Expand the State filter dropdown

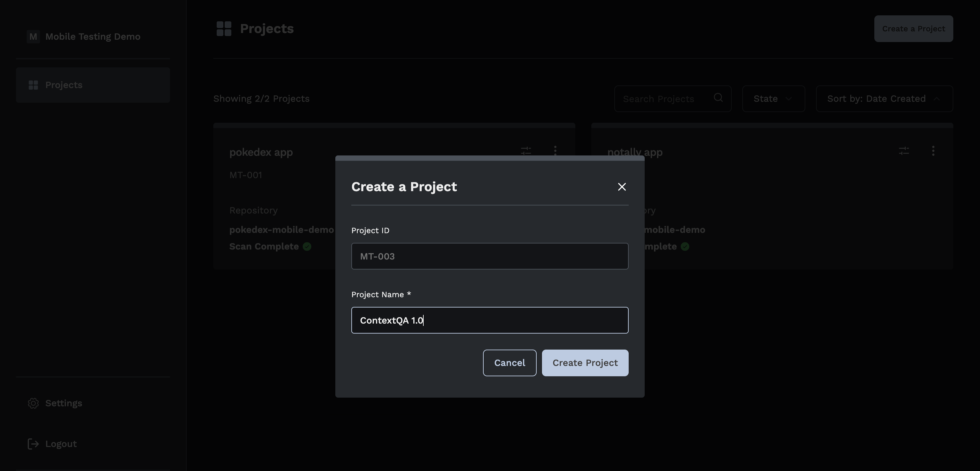tap(773, 99)
